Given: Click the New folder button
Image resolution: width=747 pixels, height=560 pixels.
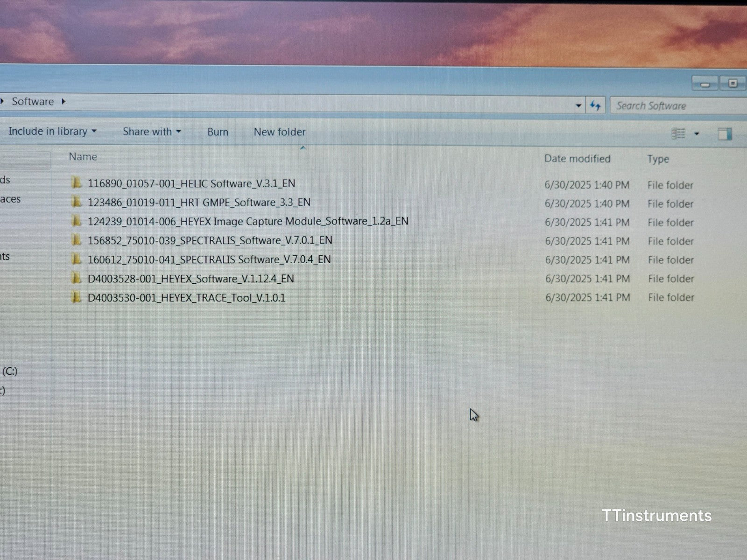Looking at the screenshot, I should [280, 132].
